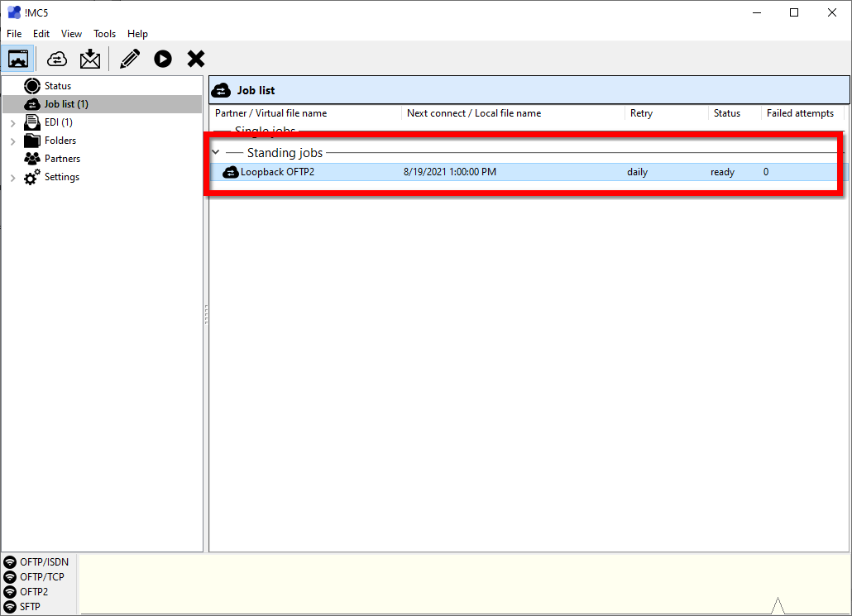Click the play start-job toolbar icon

point(163,59)
